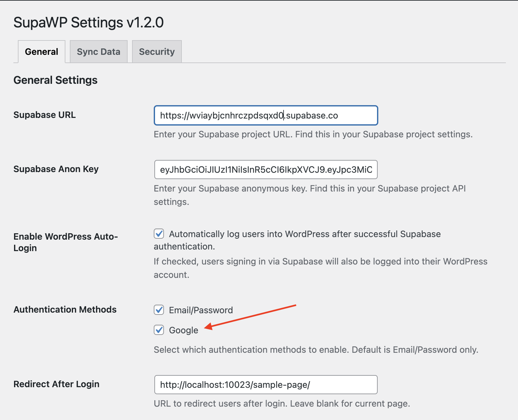This screenshot has width=518, height=420.
Task: Click the Email/Password checkbox text label
Action: (201, 310)
